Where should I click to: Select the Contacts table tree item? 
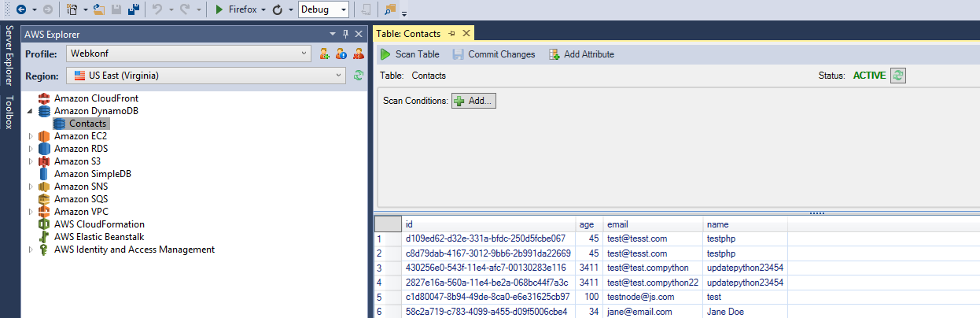click(80, 124)
